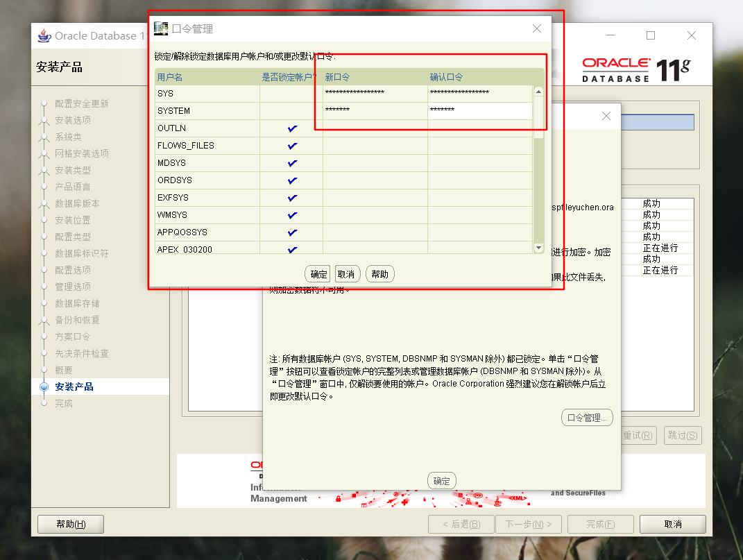743x560 pixels.
Task: Click the lock cell for SYS account
Action: [291, 94]
